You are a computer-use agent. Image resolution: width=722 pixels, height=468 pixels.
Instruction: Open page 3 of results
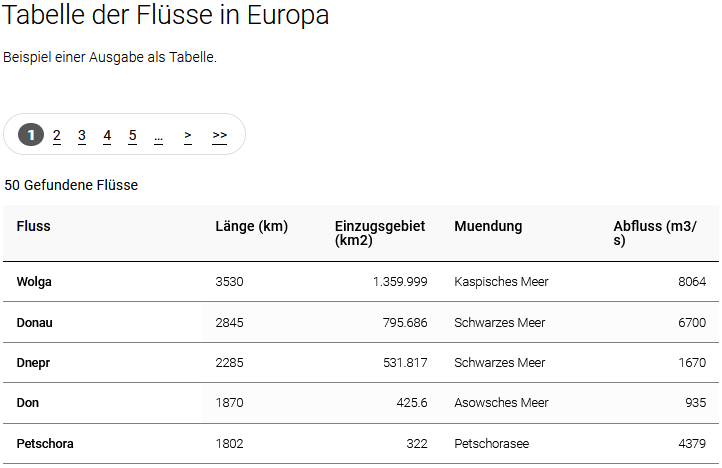[x=82, y=135]
